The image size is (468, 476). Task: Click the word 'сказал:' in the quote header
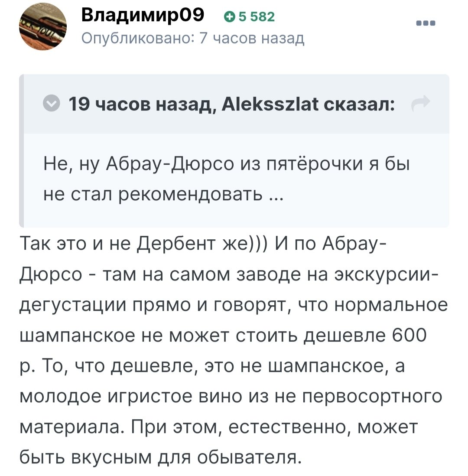(359, 104)
